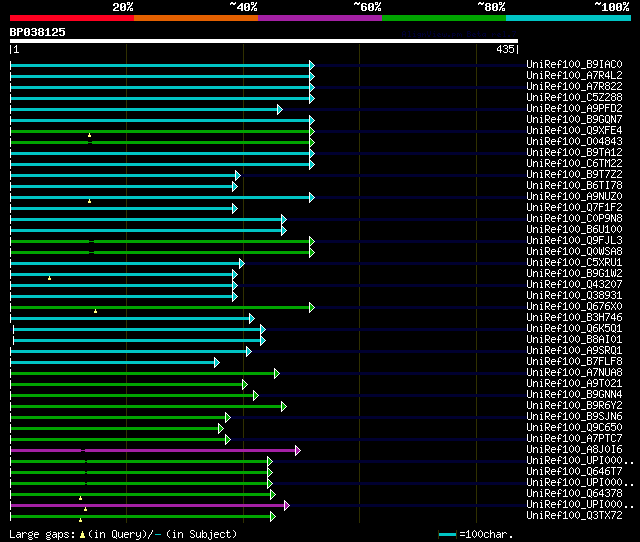640x542 pixels.
Task: Click yellow gap marker under UniRef100_Q9XFE4 bar
Action: click(x=89, y=135)
